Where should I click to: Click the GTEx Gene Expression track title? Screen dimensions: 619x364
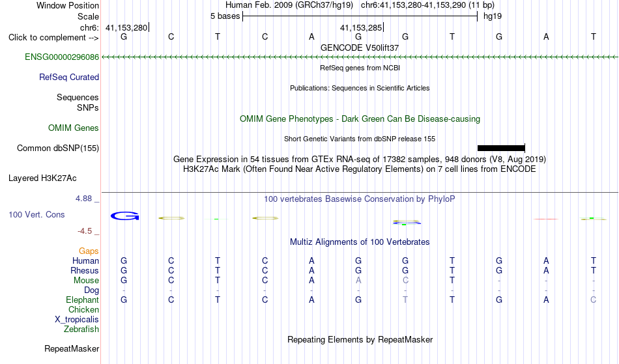click(360, 159)
